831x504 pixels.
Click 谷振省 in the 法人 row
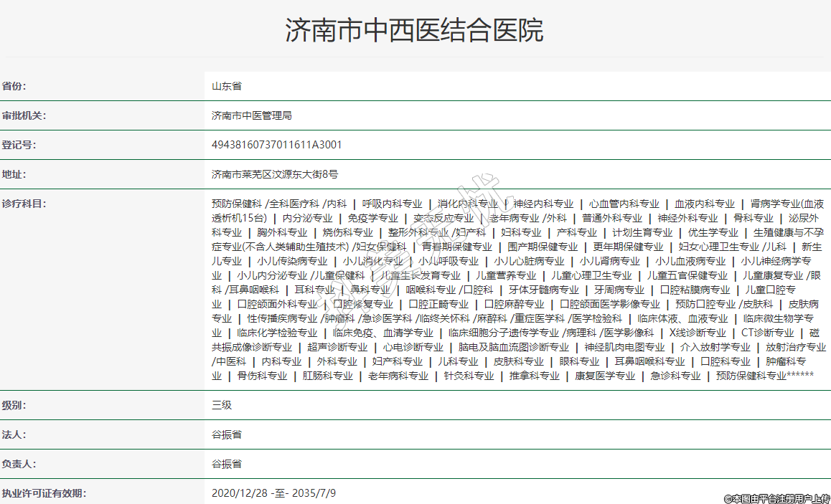tap(227, 434)
